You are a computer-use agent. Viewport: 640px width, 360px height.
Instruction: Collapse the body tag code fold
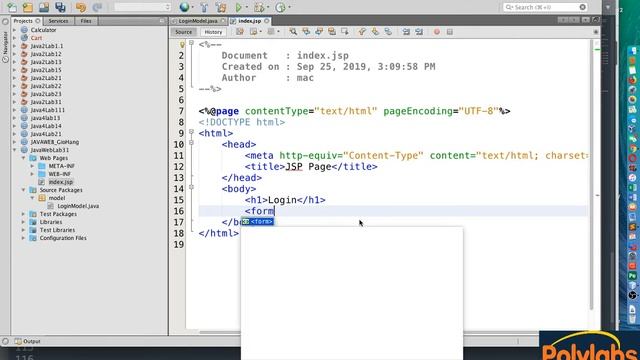click(191, 187)
